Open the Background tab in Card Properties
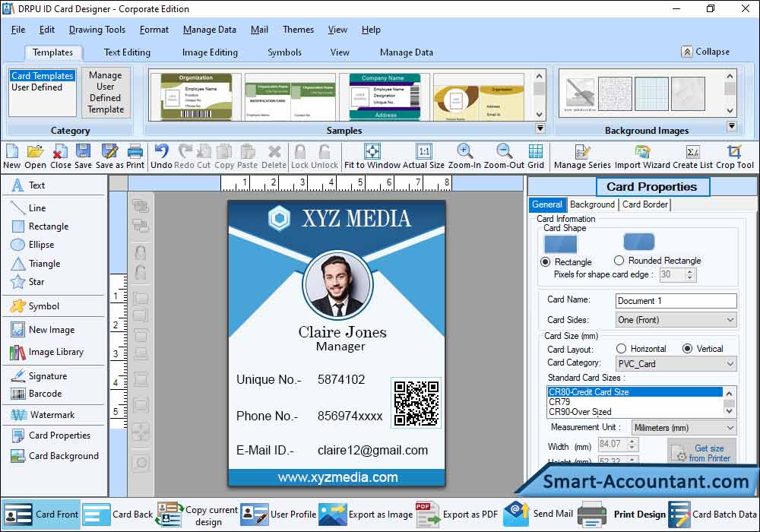 click(592, 204)
